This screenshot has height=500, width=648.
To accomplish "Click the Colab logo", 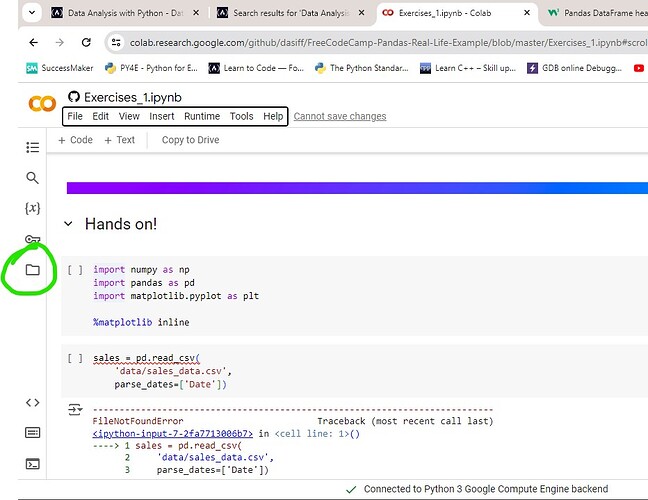I will tap(42, 103).
